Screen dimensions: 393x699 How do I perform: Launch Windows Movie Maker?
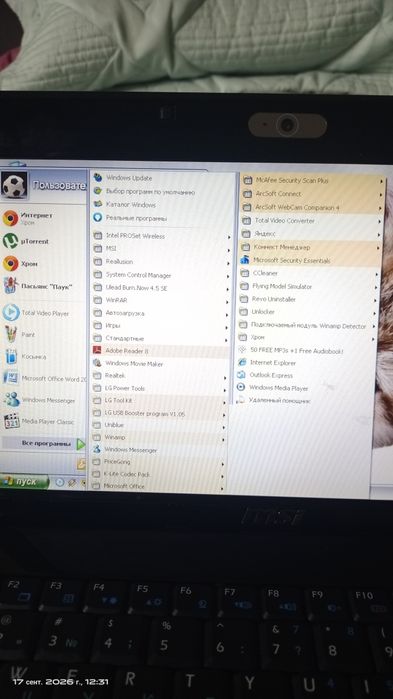pos(160,364)
